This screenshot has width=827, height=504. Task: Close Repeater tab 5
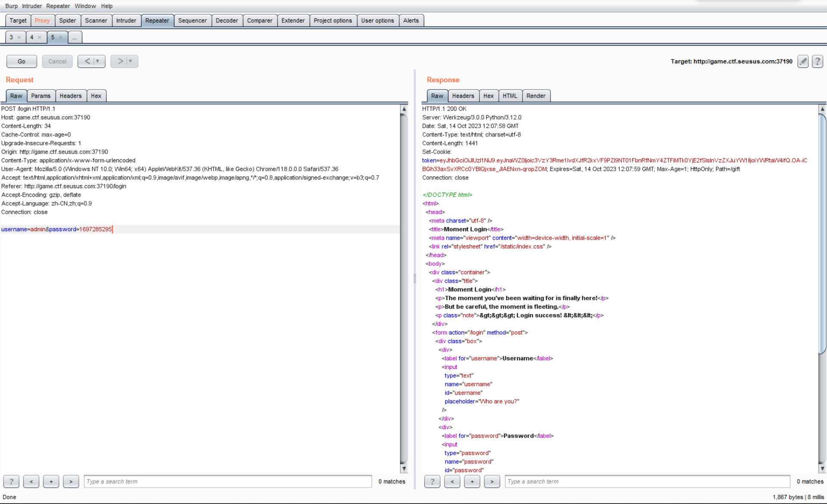coord(60,37)
